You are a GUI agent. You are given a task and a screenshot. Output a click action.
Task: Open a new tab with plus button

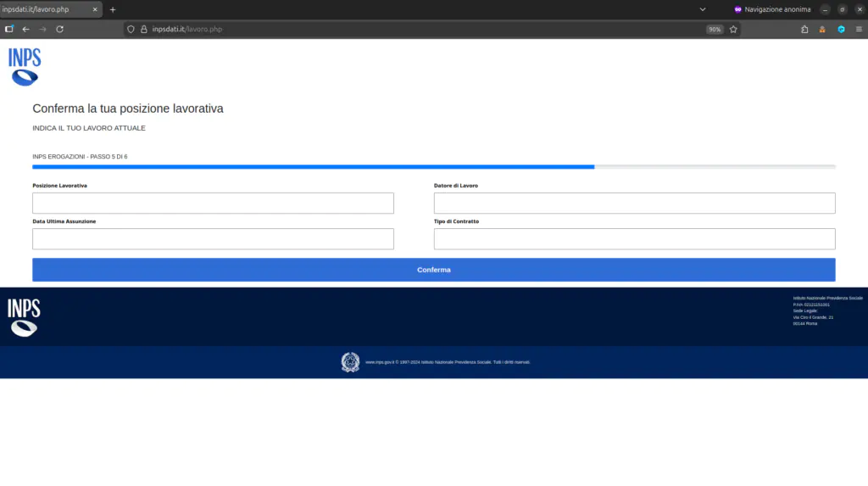point(113,9)
